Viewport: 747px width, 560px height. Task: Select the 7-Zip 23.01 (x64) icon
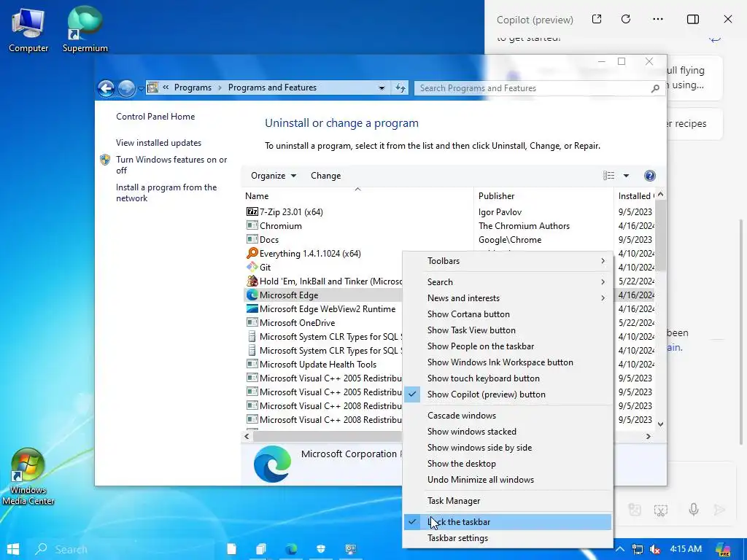pos(252,212)
